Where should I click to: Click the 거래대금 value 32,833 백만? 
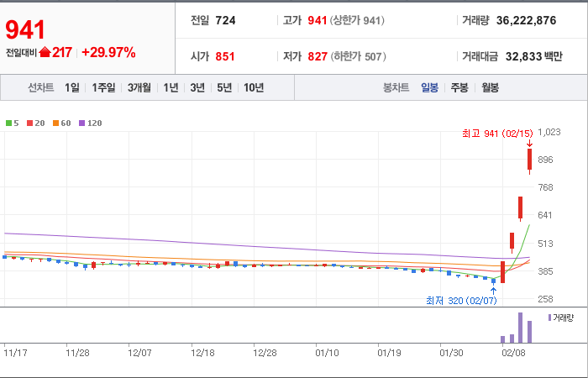click(534, 56)
